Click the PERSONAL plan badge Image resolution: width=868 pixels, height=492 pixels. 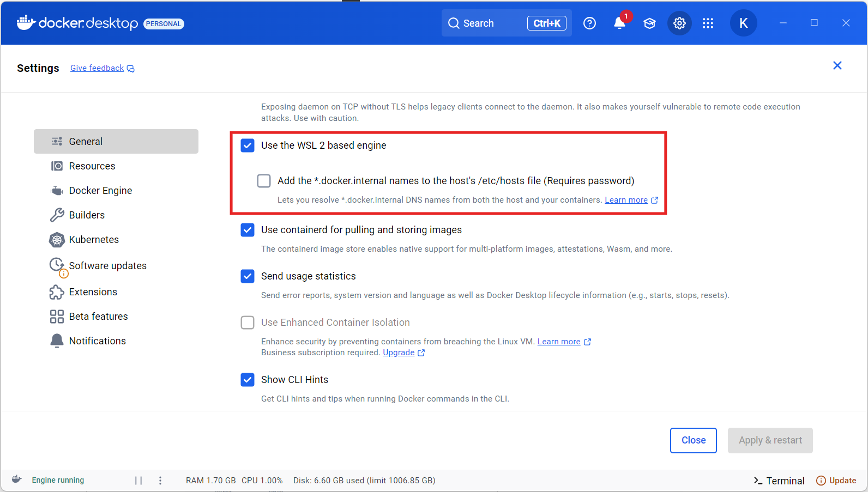pyautogui.click(x=164, y=23)
